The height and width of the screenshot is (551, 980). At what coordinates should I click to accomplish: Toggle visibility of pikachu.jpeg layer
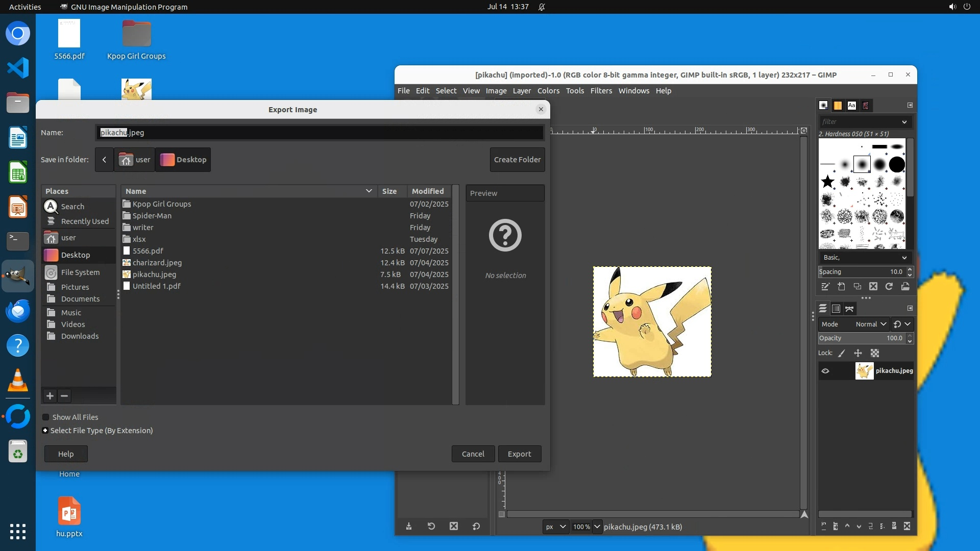(x=825, y=371)
